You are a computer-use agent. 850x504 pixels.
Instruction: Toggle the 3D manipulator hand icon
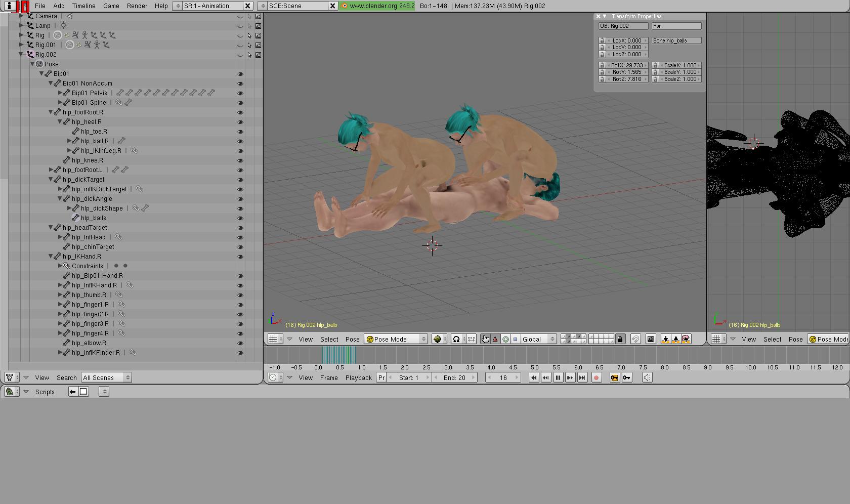pyautogui.click(x=485, y=339)
